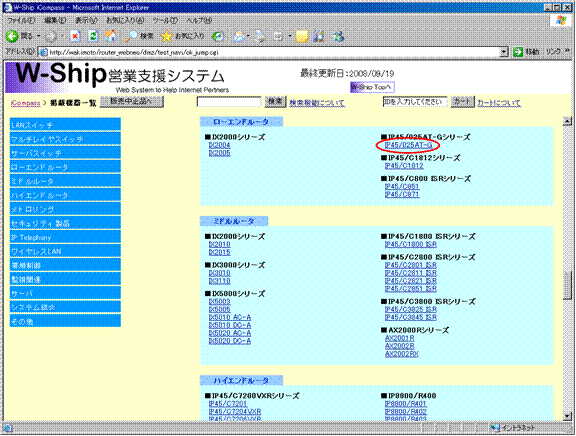The width and height of the screenshot is (576, 436).
Task: Open the IP45/C7201 product link
Action: click(228, 404)
